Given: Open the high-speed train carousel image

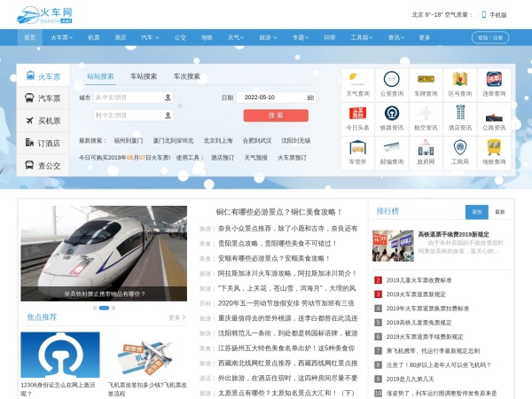Looking at the screenshot, I should [104, 254].
